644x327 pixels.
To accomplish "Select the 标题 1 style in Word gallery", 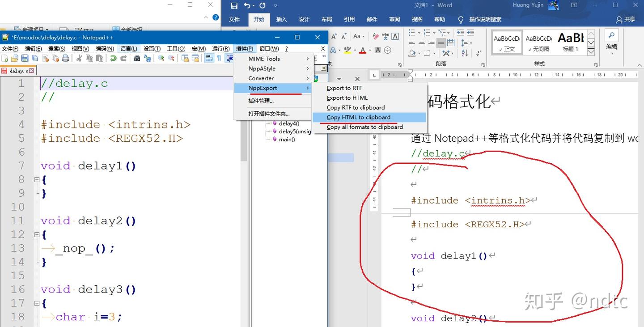I will 570,43.
